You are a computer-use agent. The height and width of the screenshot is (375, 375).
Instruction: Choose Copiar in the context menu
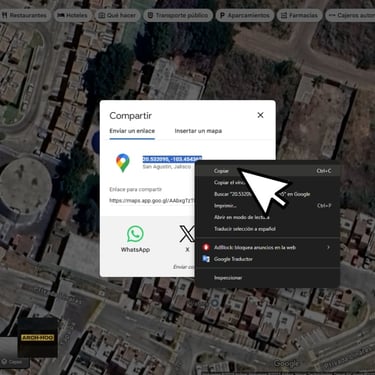click(267, 171)
